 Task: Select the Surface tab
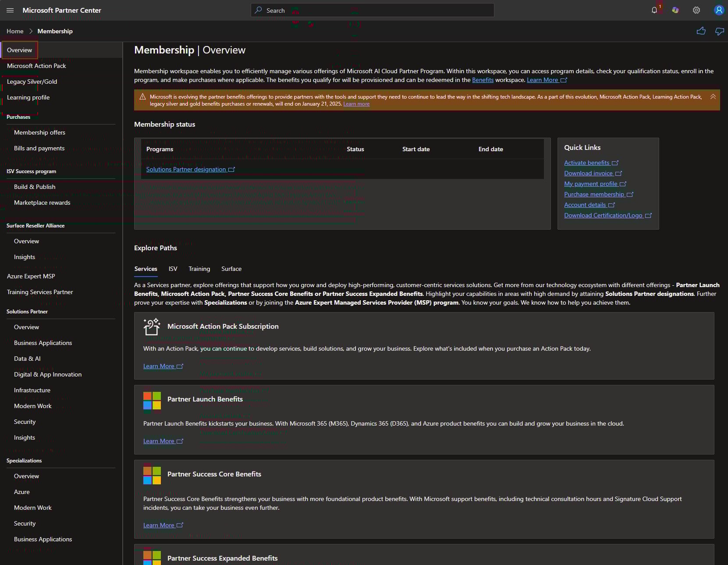tap(231, 269)
